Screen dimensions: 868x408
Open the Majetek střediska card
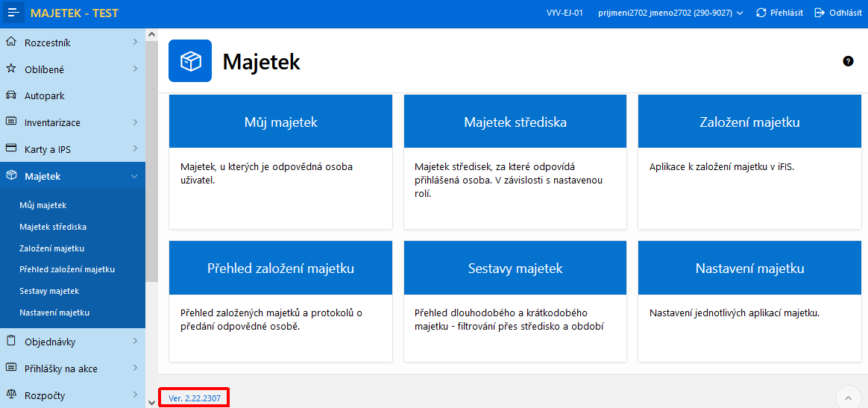pos(515,162)
